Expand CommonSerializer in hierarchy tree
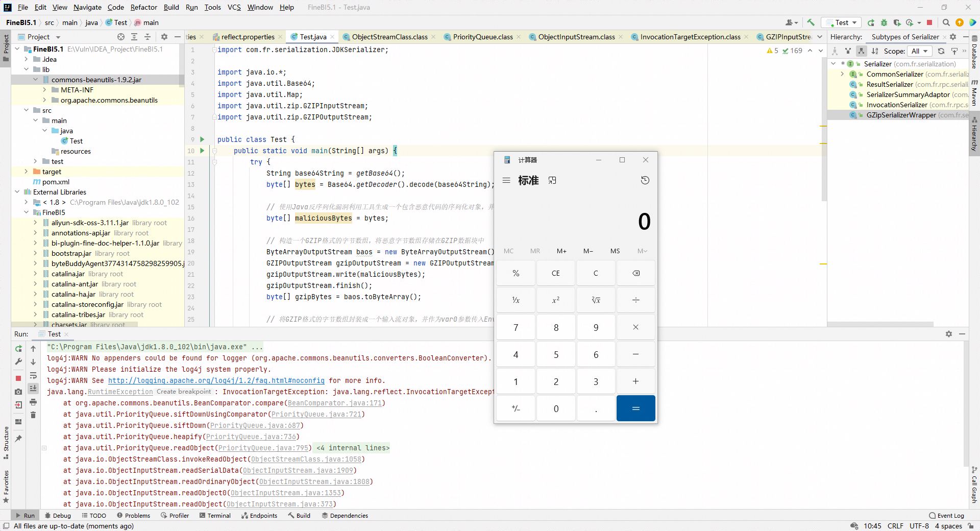The height and width of the screenshot is (531, 980). (x=842, y=74)
